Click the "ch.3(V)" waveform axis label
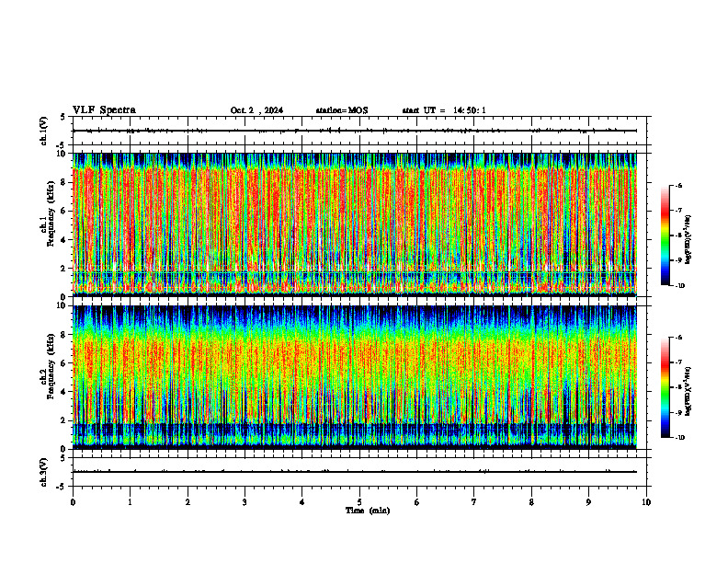This screenshot has height=563, width=728. click(43, 472)
